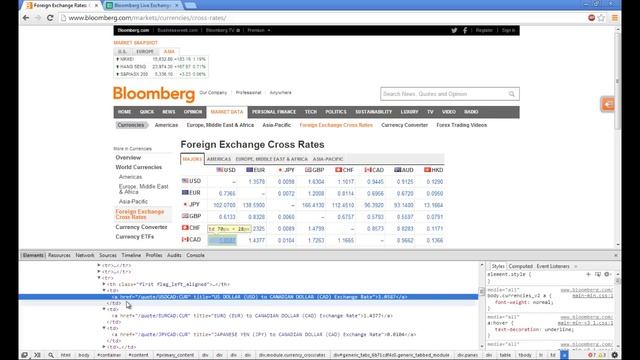This screenshot has height=360, width=640.
Task: Toggle element state icon in Styles pane
Action: point(598,274)
